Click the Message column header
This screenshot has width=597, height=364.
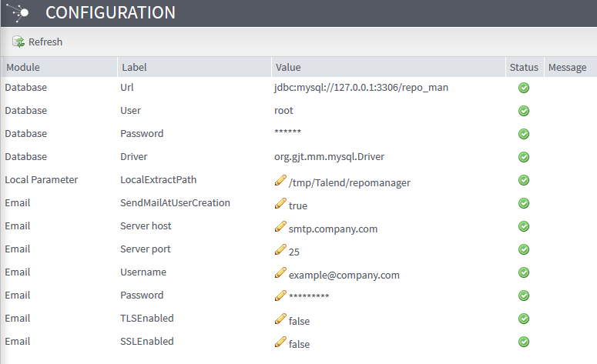567,68
